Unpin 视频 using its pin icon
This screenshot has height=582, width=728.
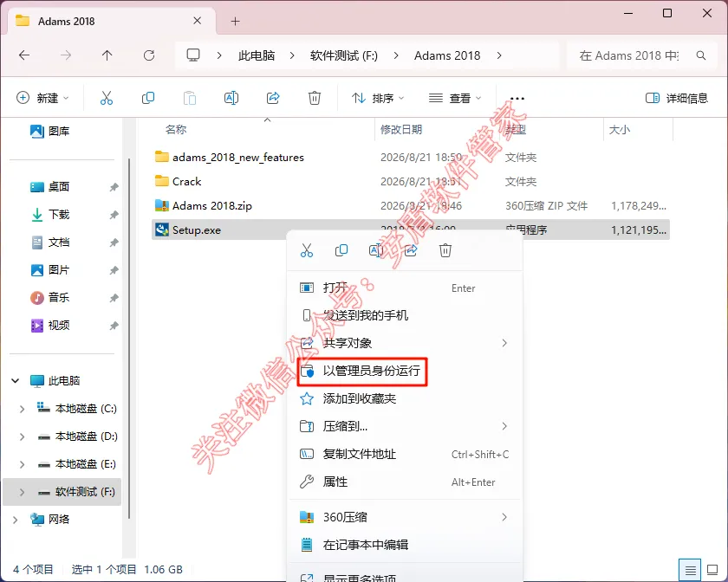[114, 326]
